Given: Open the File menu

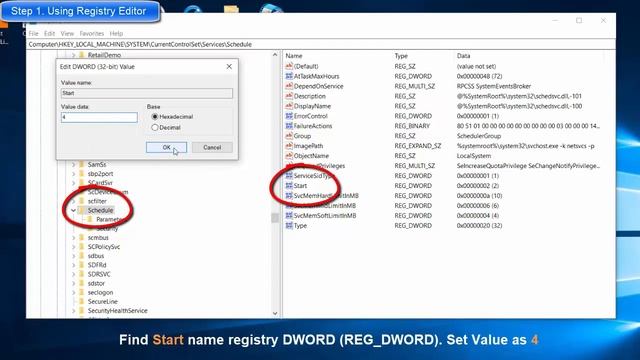Looking at the screenshot, I should click(x=33, y=33).
